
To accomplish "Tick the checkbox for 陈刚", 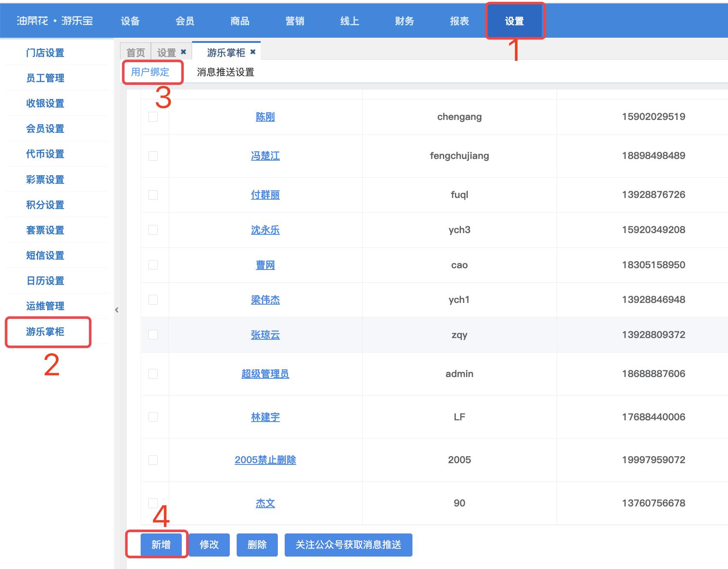I will tap(153, 117).
